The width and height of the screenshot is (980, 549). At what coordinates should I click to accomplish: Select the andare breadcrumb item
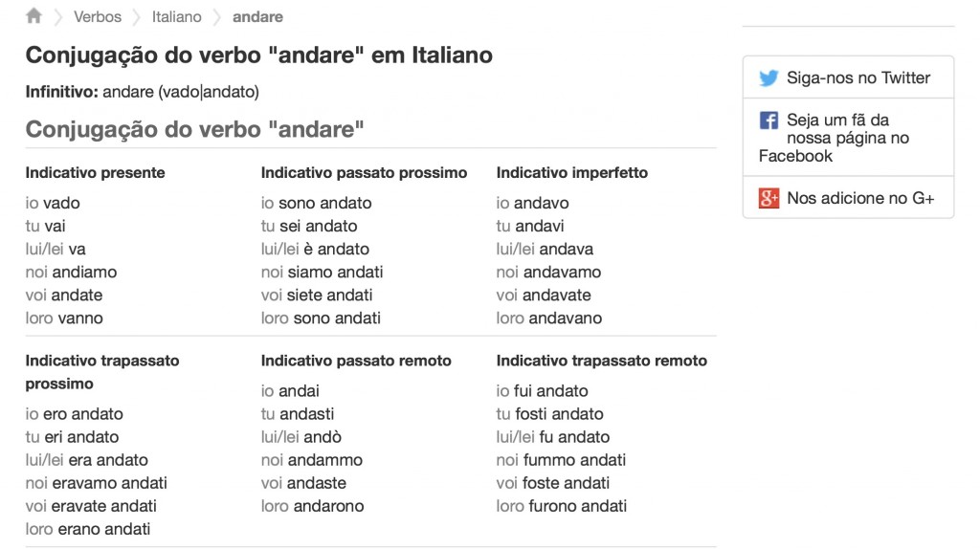click(257, 17)
